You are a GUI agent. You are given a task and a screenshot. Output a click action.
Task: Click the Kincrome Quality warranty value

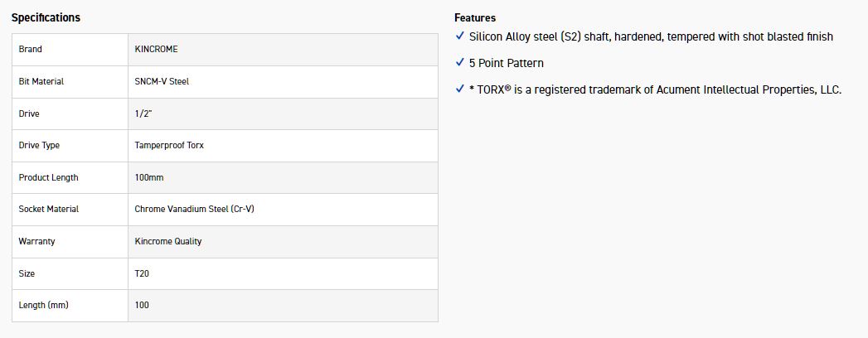pos(168,241)
